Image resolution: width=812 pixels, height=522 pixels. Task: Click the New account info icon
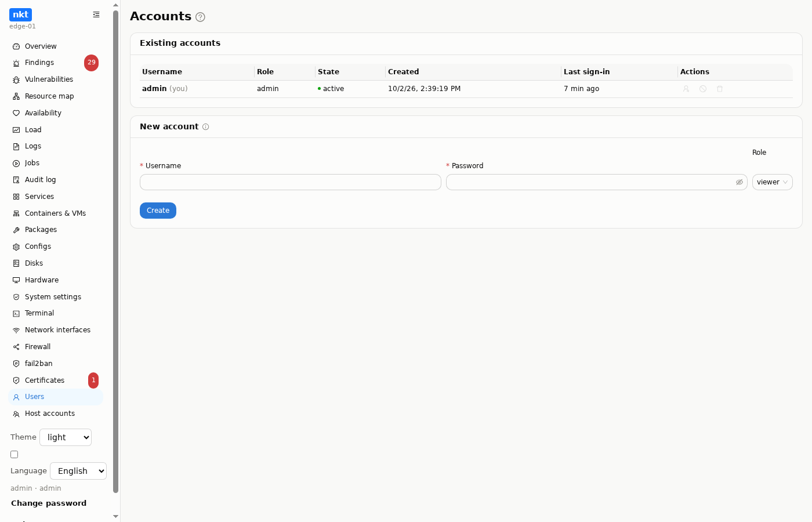tap(205, 127)
